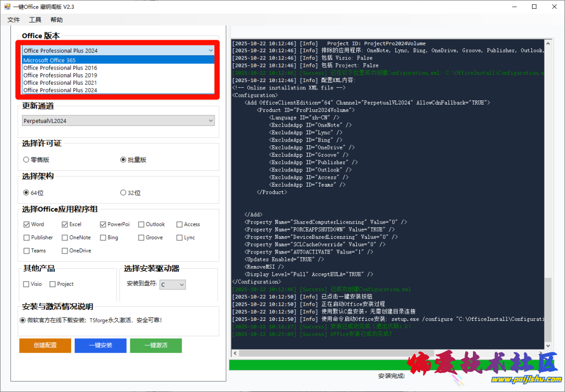Click the log panel's horizontal scrollbar
The image size is (565, 392).
pyautogui.click(x=387, y=353)
